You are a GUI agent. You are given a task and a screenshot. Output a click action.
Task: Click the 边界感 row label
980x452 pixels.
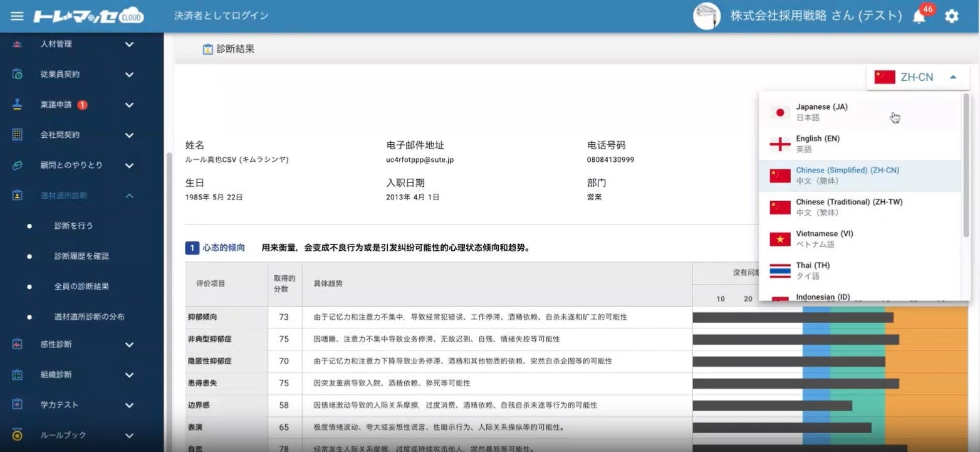pyautogui.click(x=198, y=405)
